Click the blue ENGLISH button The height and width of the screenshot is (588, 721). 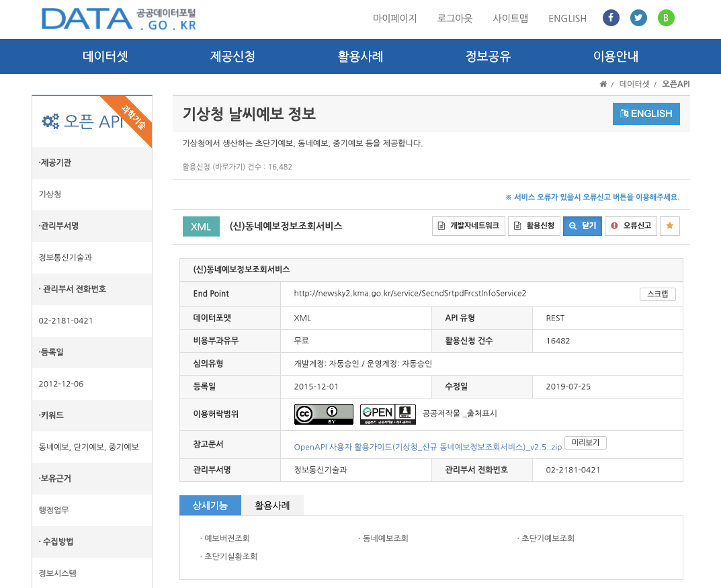point(646,114)
